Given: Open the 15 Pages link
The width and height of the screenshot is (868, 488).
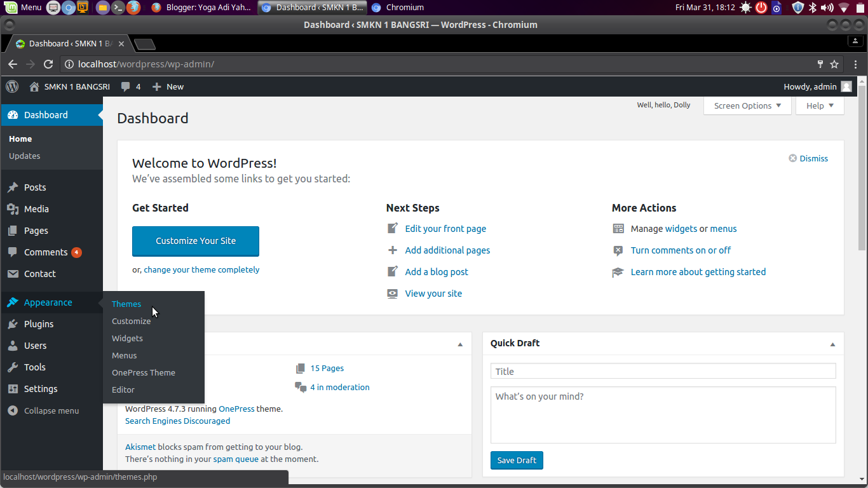Looking at the screenshot, I should tap(327, 368).
